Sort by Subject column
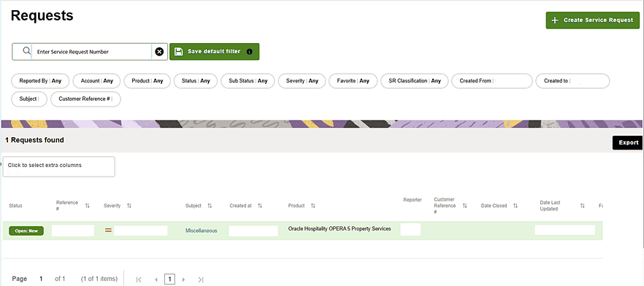Viewport: 644px width, 286px height. tap(210, 206)
